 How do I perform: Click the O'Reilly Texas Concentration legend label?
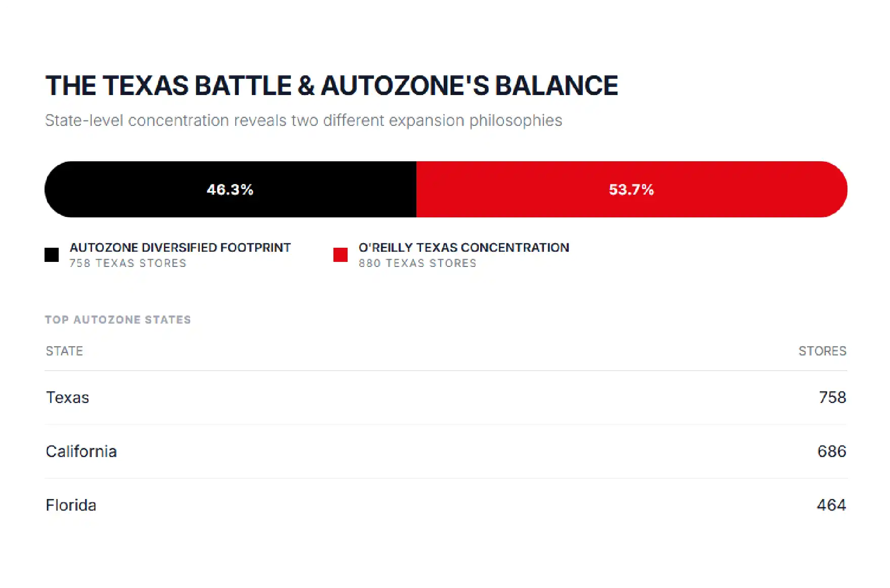pos(464,248)
